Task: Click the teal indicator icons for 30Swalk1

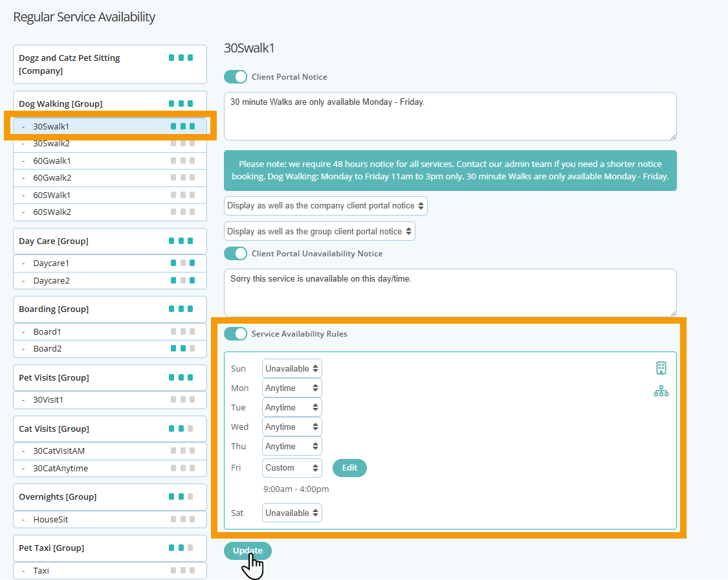Action: 182,126
